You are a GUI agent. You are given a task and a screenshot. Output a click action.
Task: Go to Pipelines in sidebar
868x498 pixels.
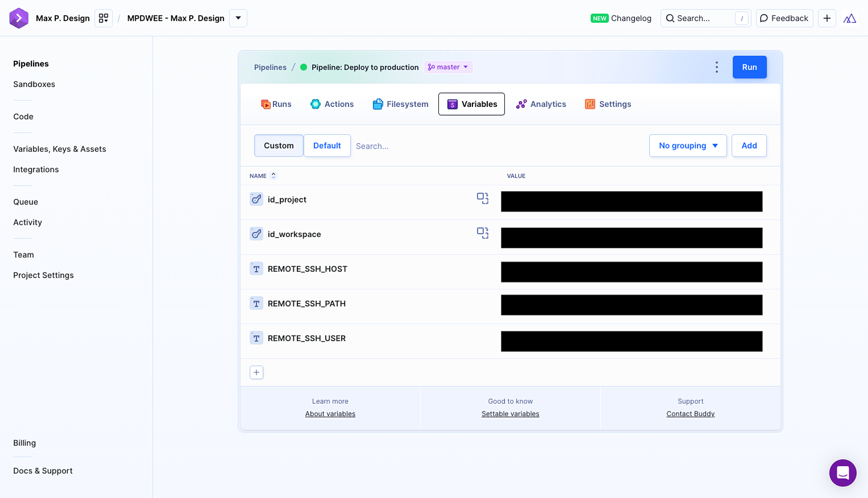click(31, 63)
